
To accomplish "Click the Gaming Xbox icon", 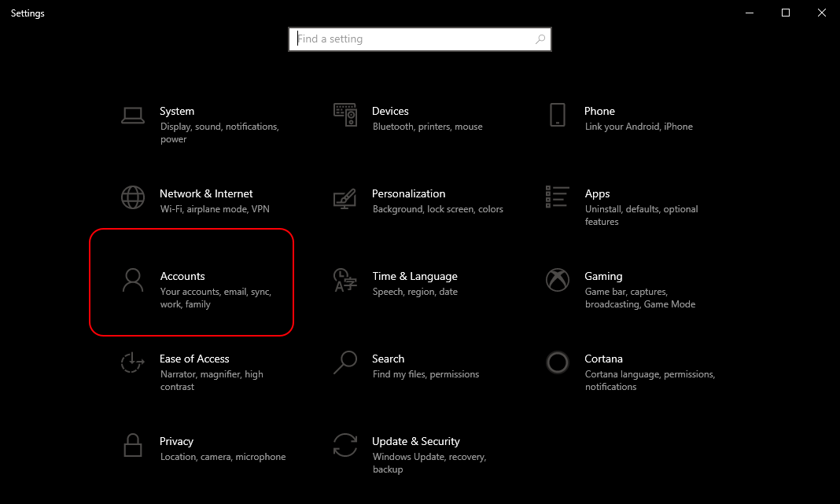I will [x=557, y=280].
